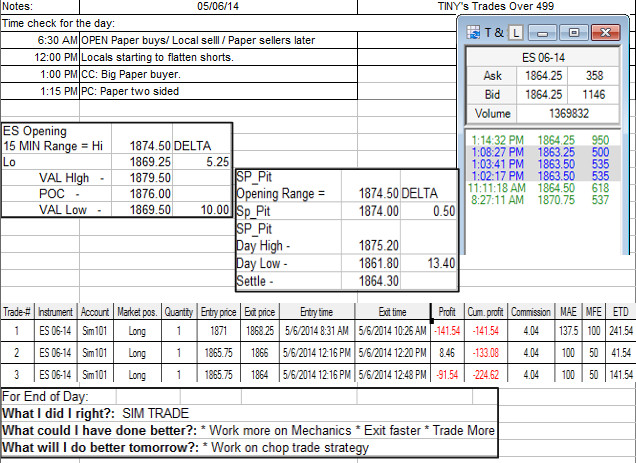The width and height of the screenshot is (636, 463).
Task: Click entry time 5/6/2014 8:31 AM
Action: pyautogui.click(x=317, y=331)
